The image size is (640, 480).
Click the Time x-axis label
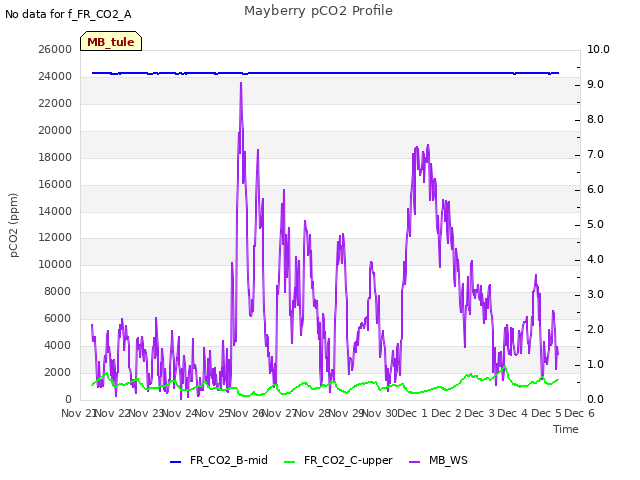[x=566, y=429]
